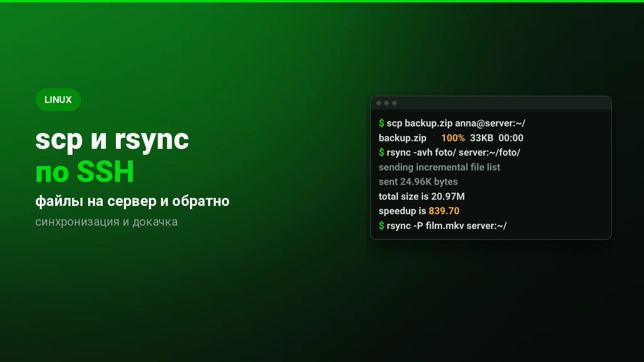The image size is (644, 362).
Task: Click the orange "839.70" speedup value
Action: [x=444, y=211]
